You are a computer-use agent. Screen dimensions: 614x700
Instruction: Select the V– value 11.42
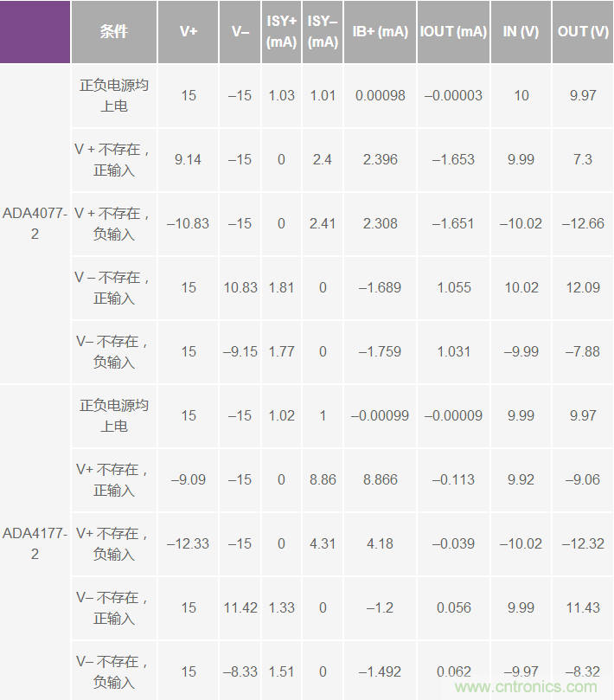click(x=240, y=607)
